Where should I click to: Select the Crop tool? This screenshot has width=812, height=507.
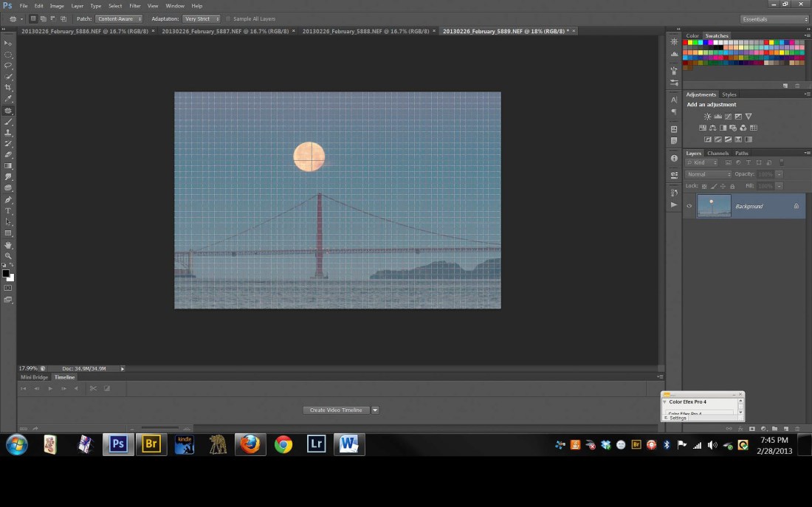point(9,88)
